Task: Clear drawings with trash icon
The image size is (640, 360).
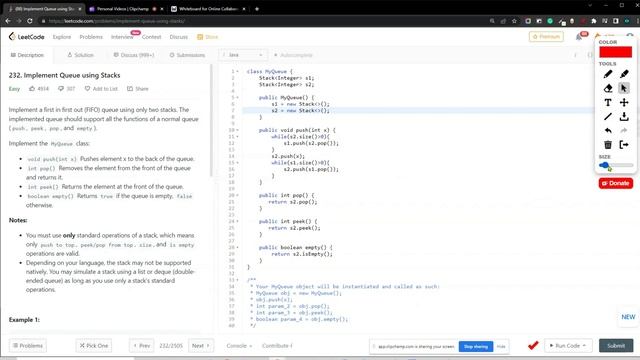Action: coord(608,144)
